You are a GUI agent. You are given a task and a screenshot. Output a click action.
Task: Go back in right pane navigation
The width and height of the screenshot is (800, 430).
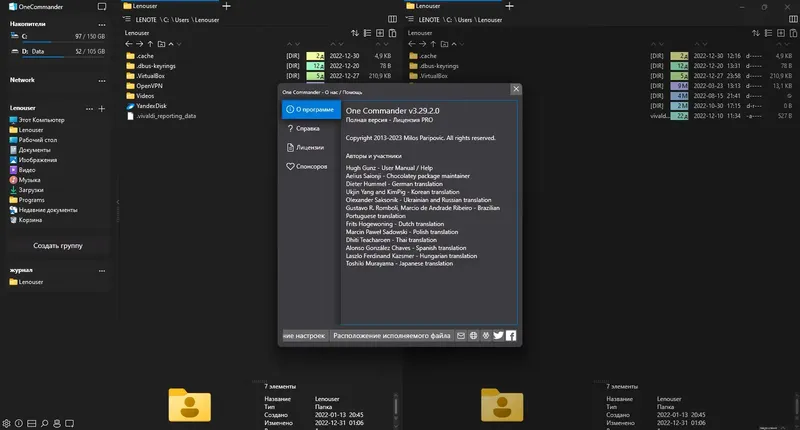pyautogui.click(x=412, y=44)
